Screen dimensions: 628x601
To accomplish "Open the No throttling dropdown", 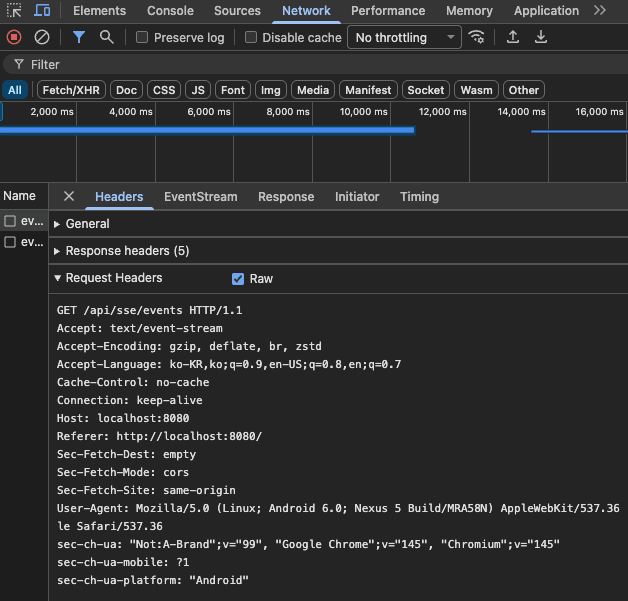I will [403, 38].
